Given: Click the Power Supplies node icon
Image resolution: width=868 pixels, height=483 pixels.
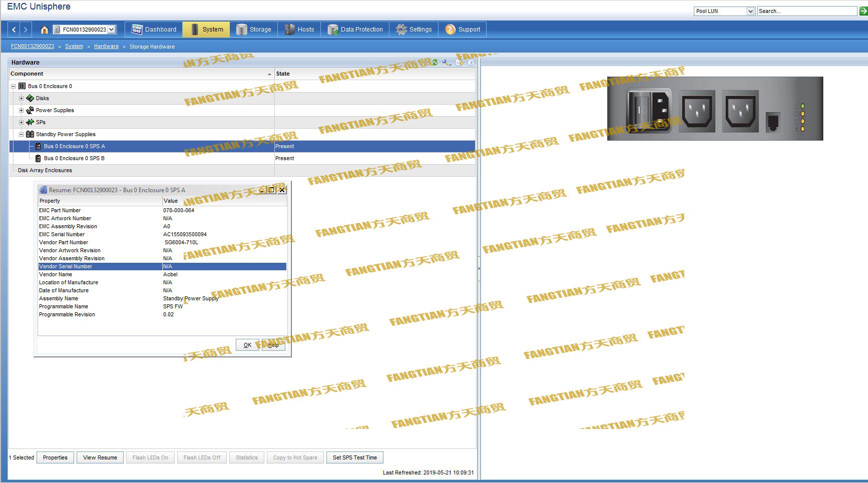Looking at the screenshot, I should click(30, 110).
